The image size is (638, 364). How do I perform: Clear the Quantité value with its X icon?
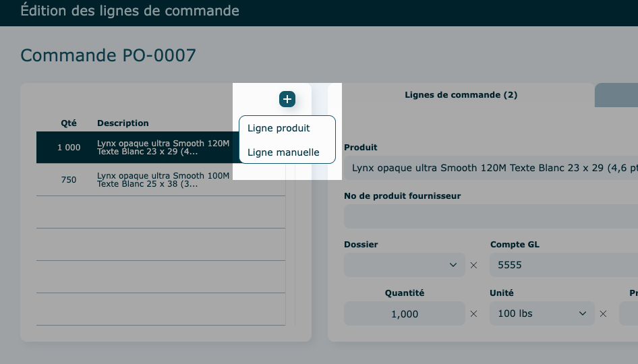pyautogui.click(x=473, y=313)
